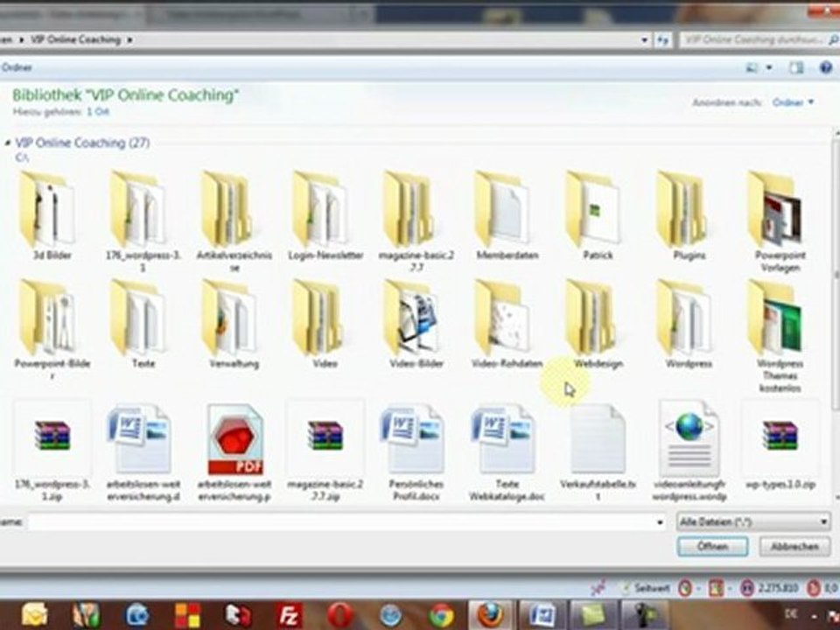Open the file type filter dropdown
The width and height of the screenshot is (840, 630).
coord(753,521)
